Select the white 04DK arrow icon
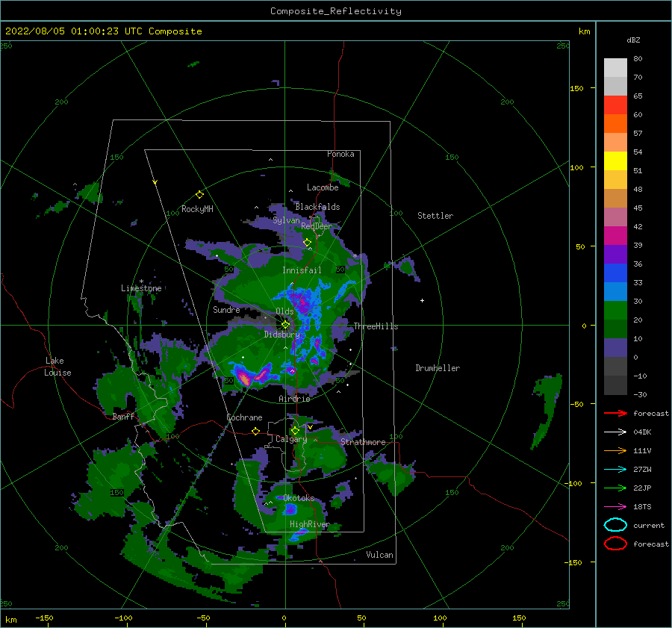The height and width of the screenshot is (628, 672). (615, 432)
